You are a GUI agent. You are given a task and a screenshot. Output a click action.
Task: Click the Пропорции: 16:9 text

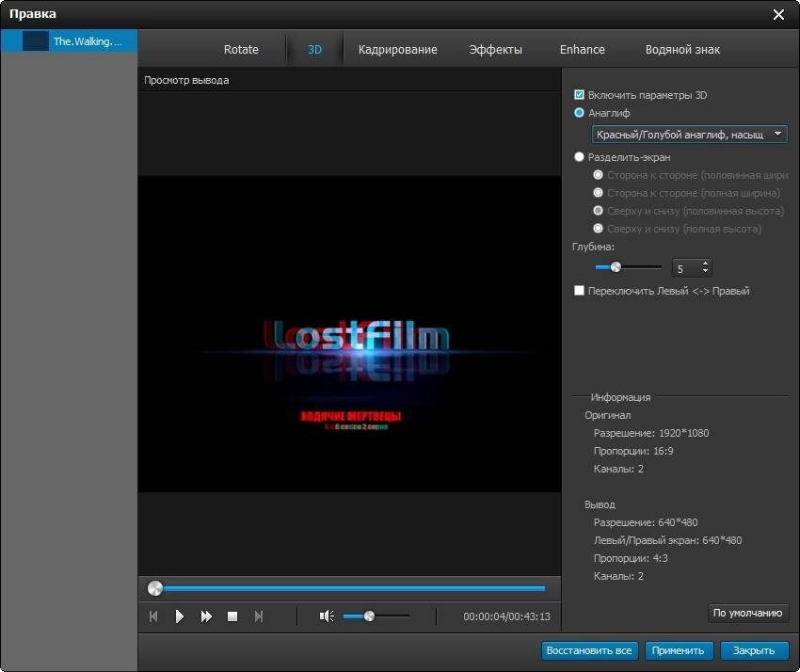coord(633,451)
